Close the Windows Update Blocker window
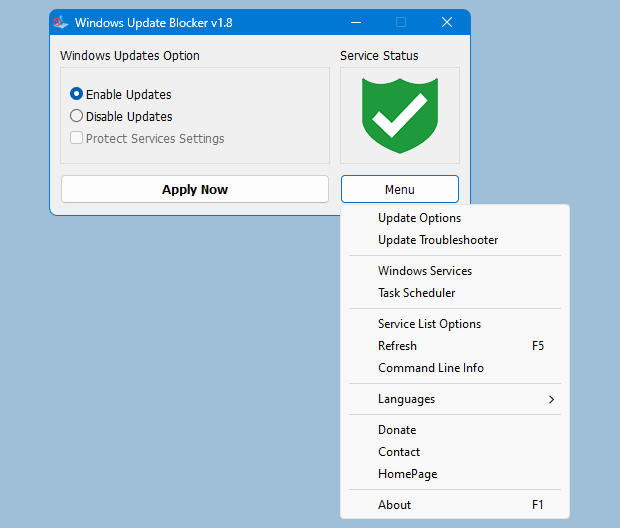 point(446,22)
